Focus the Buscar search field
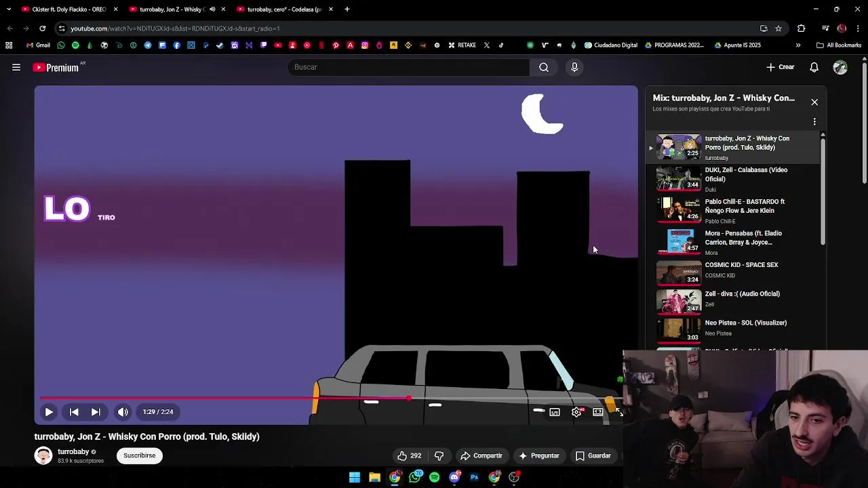 (x=409, y=67)
